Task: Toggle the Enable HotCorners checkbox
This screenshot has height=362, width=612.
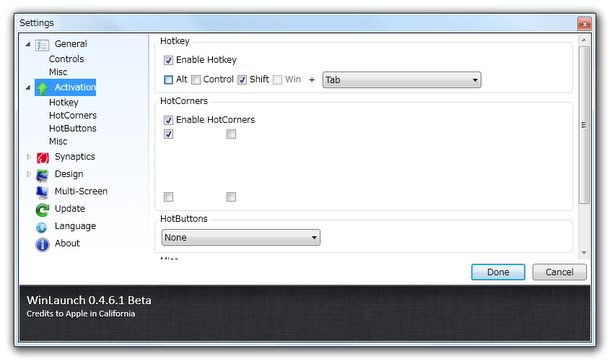Action: coord(168,120)
